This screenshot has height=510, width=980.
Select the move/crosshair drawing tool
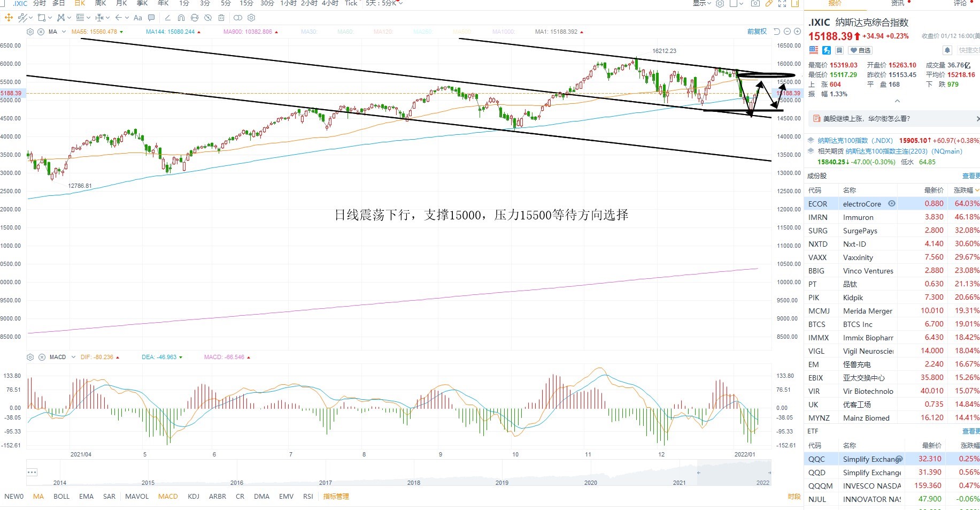9,18
